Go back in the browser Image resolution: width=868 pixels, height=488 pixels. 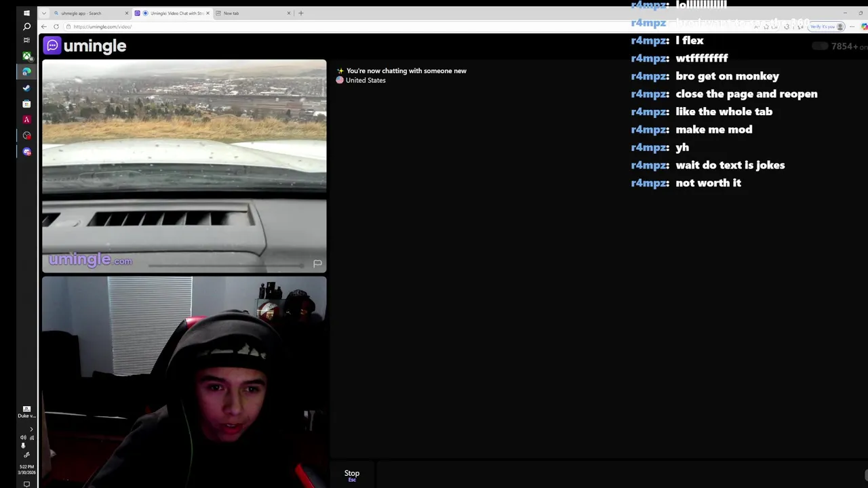point(44,26)
